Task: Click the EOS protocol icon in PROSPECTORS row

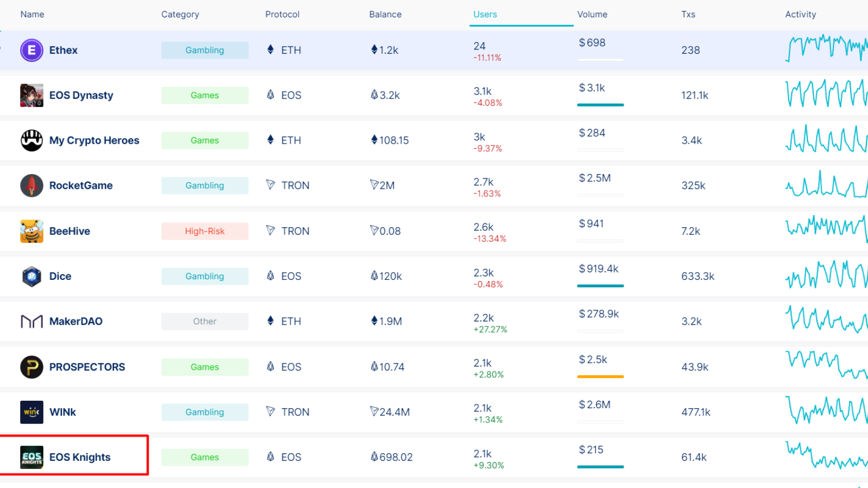Action: click(271, 366)
